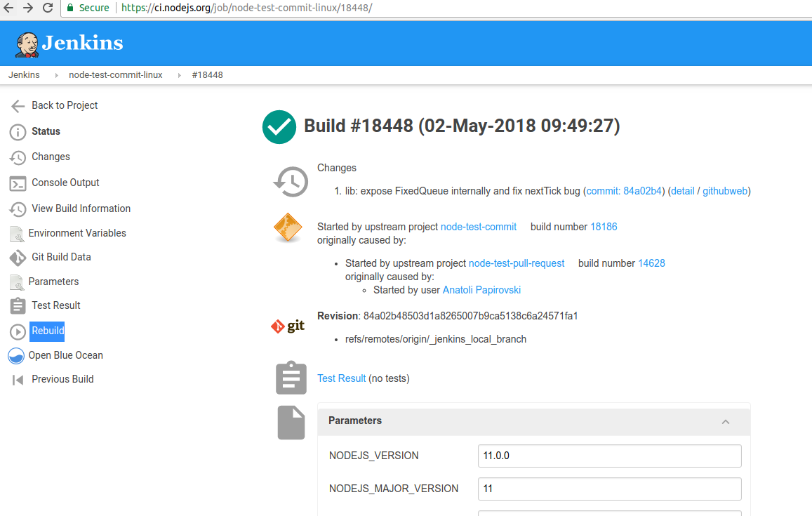Click the Jenkins butler logo icon
812x516 pixels.
pyautogui.click(x=27, y=44)
